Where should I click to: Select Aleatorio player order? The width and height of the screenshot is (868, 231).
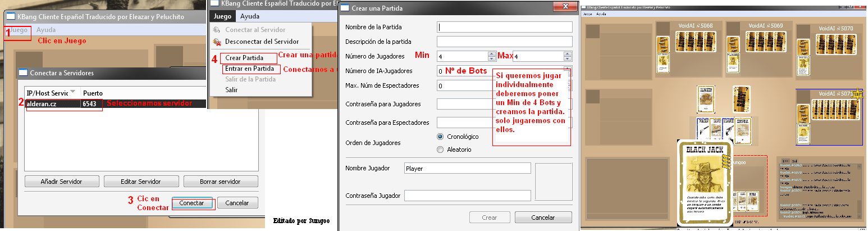coord(441,150)
